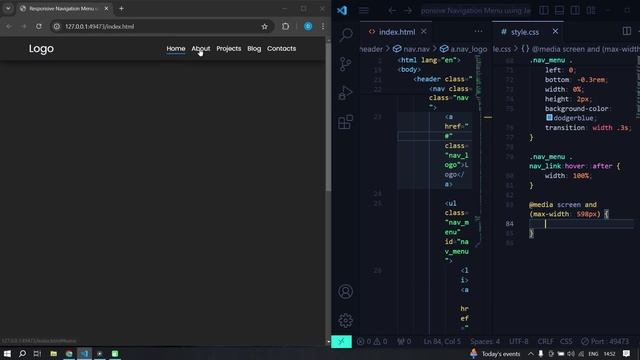This screenshot has width=640, height=360.
Task: Open Run and Debug in the activity bar
Action: (x=346, y=93)
